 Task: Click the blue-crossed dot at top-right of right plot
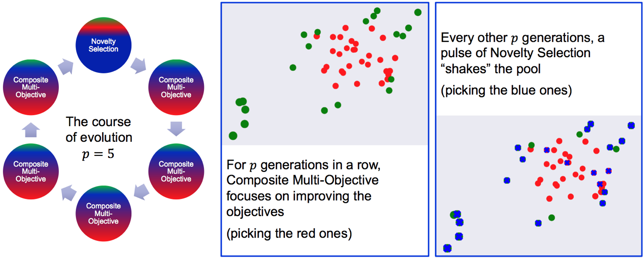pyautogui.click(x=631, y=125)
